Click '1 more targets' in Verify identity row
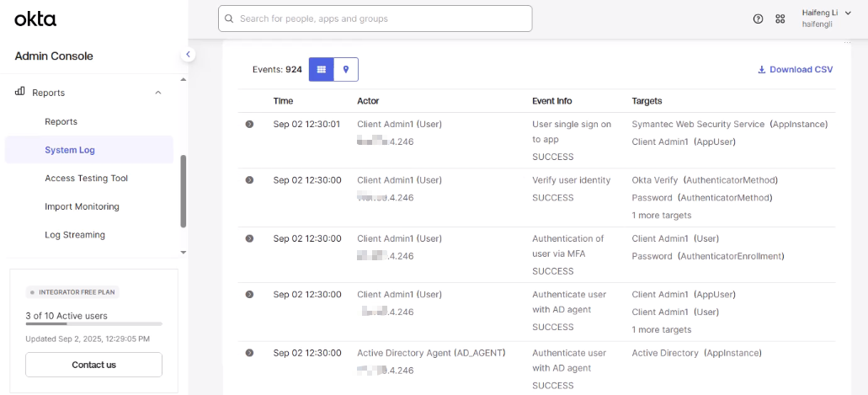 (662, 215)
